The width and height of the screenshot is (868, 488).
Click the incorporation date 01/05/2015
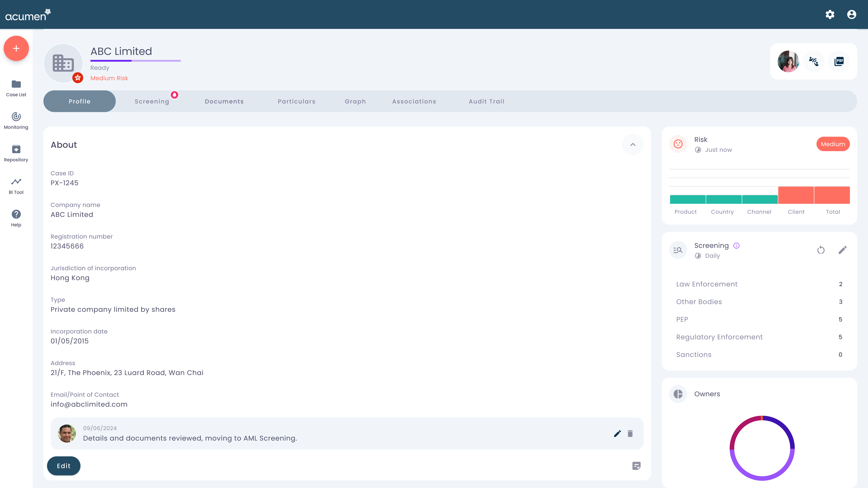tap(69, 341)
